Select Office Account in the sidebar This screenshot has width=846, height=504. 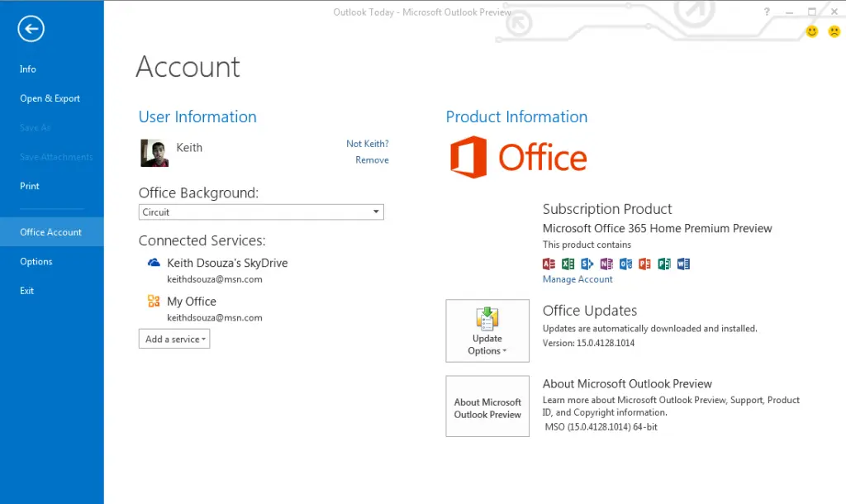point(52,232)
